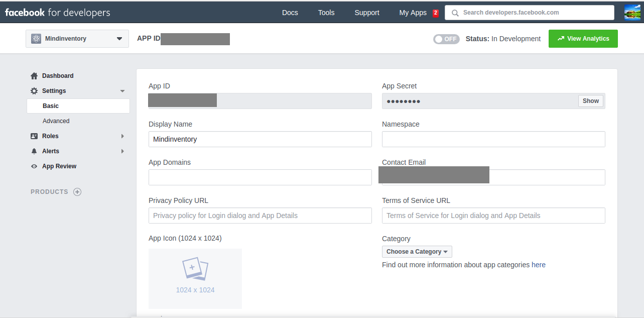
Task: Follow the 'here' app categories link
Action: [x=539, y=265]
